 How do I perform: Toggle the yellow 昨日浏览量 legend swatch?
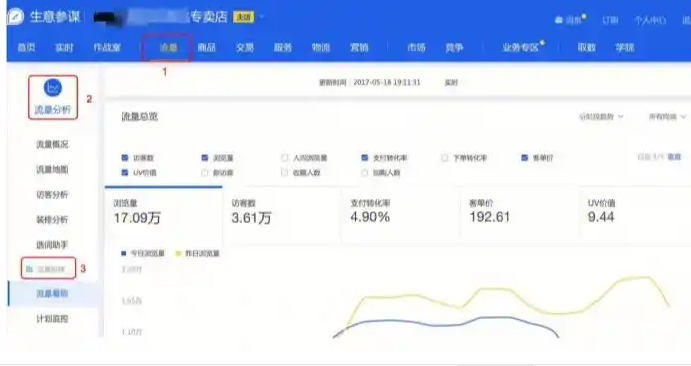(x=178, y=253)
